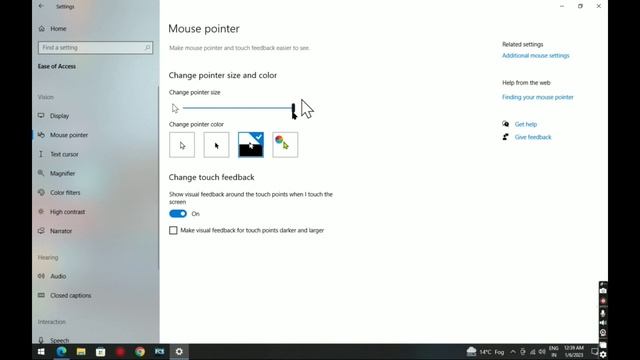The image size is (640, 360).
Task: Open Color filters settings
Action: coord(65,193)
